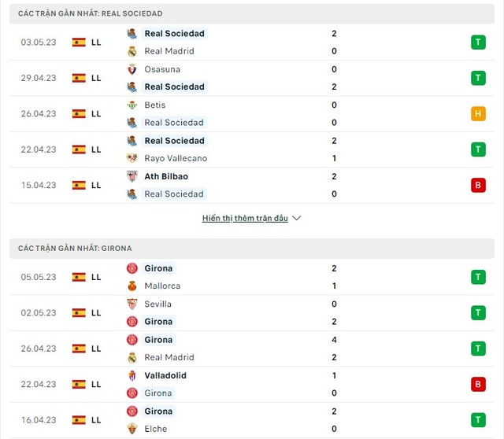Image resolution: width=504 pixels, height=439 pixels.
Task: Open the Real Sociedad team name in 03.05.23 match
Action: coord(175,33)
